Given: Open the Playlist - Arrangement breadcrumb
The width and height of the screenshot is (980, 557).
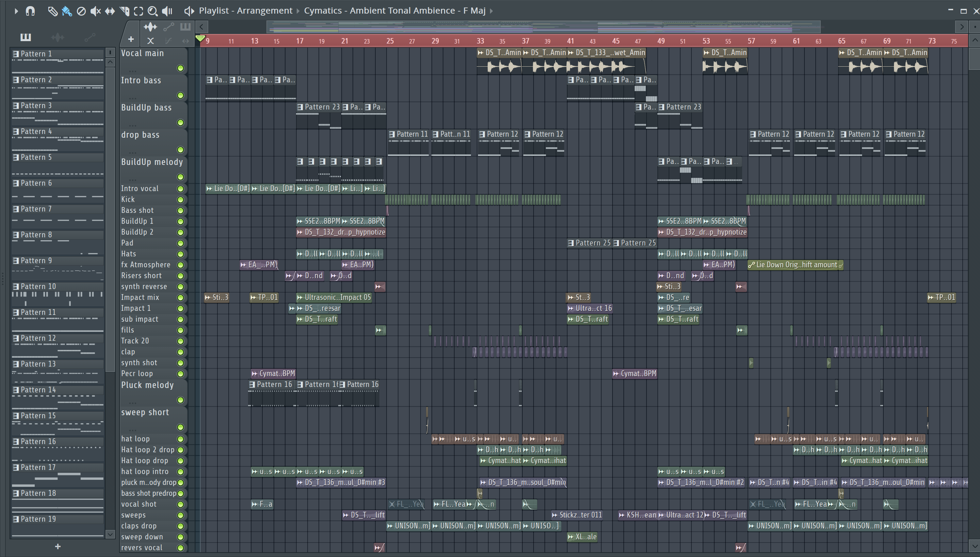Looking at the screenshot, I should coord(245,11).
